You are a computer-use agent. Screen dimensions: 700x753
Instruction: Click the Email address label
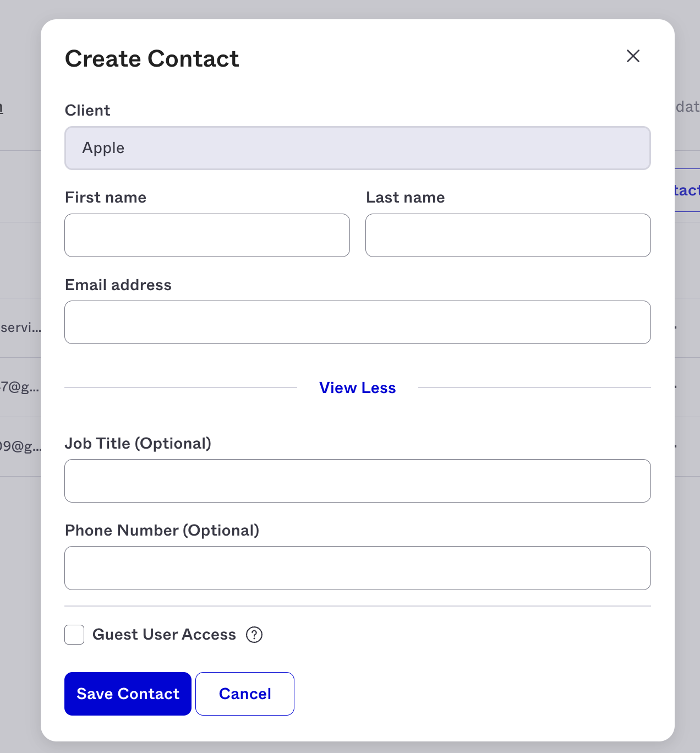[118, 285]
